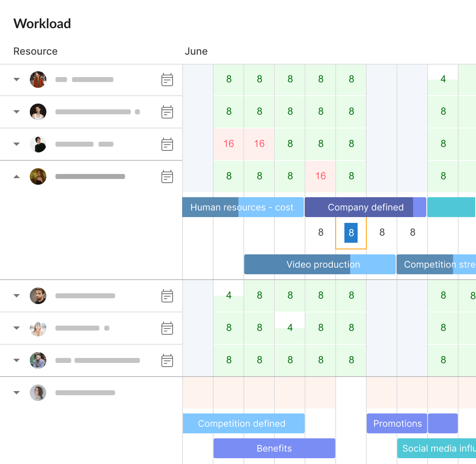Expand the bottom resource row
Image resolution: width=476 pixels, height=464 pixels.
[17, 393]
